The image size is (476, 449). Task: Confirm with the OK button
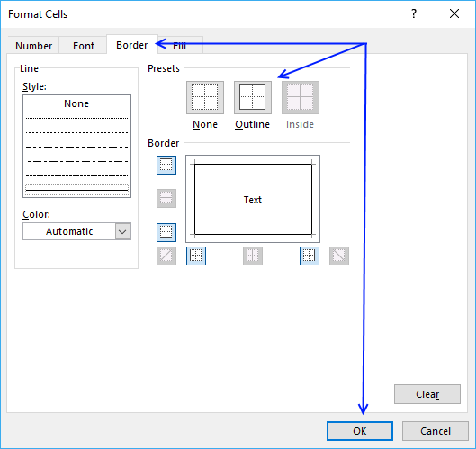(x=360, y=431)
